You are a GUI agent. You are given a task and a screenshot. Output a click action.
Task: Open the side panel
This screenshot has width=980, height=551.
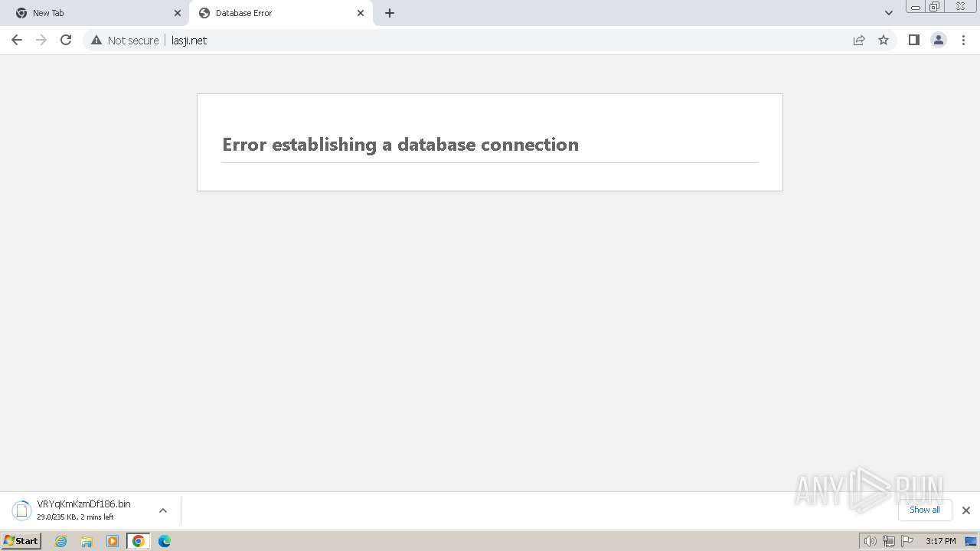(x=913, y=40)
